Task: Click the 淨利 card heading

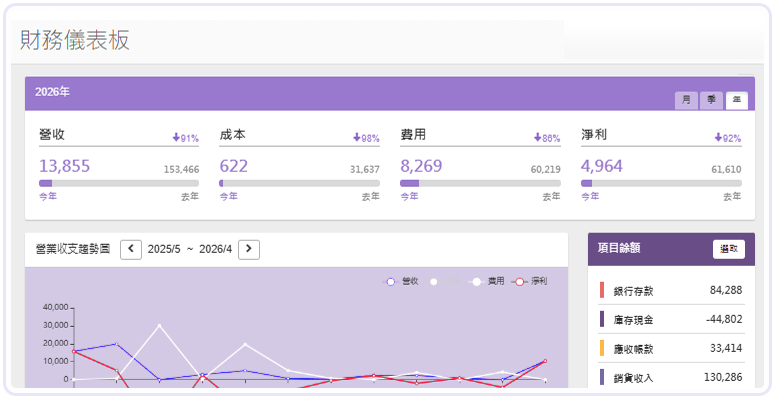Action: coord(594,135)
